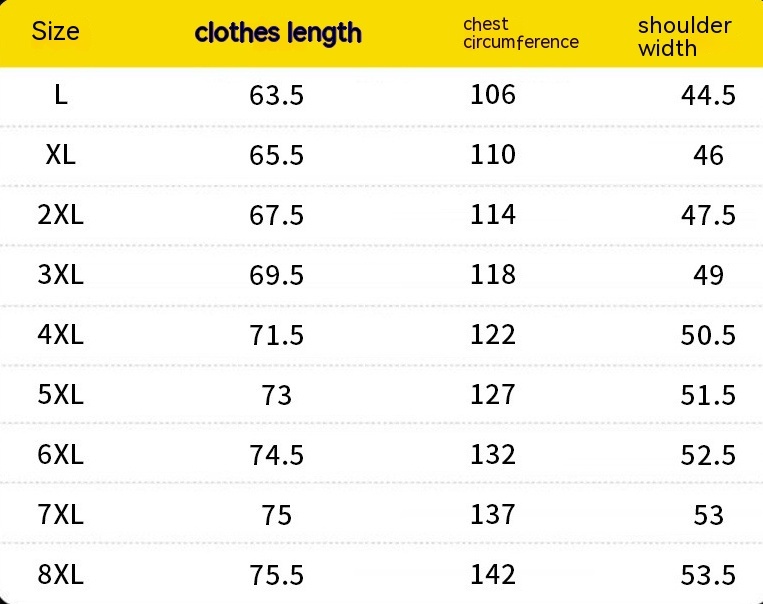Select the 3XL size row label
This screenshot has width=763, height=604.
tap(61, 275)
